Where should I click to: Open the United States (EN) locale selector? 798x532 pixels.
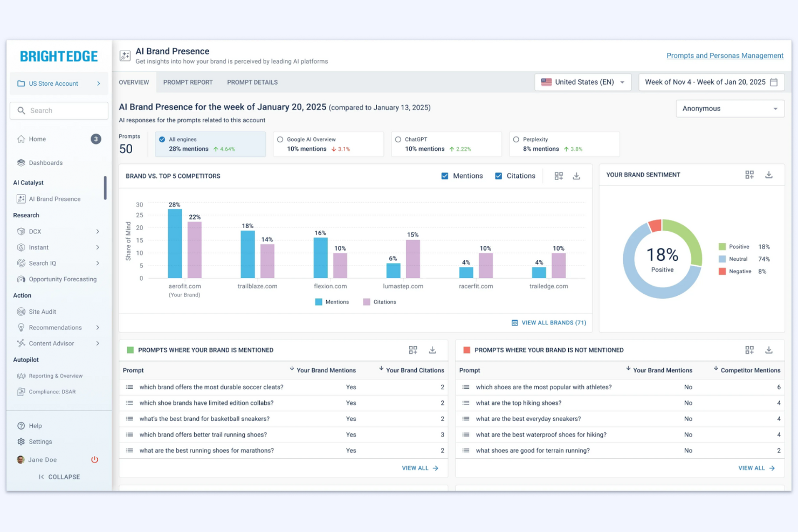click(x=582, y=82)
